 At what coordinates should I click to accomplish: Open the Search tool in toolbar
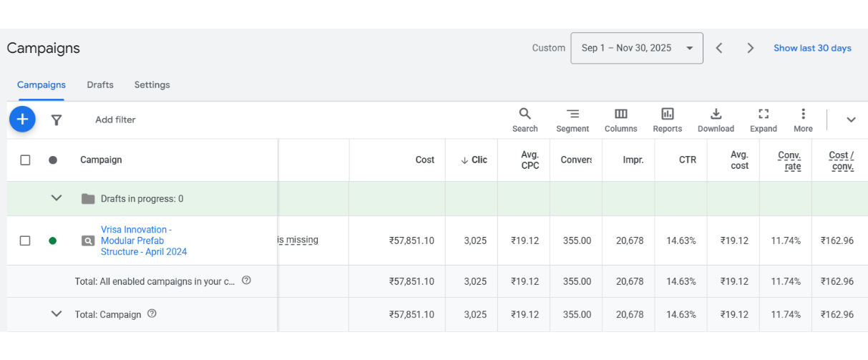[x=525, y=120]
